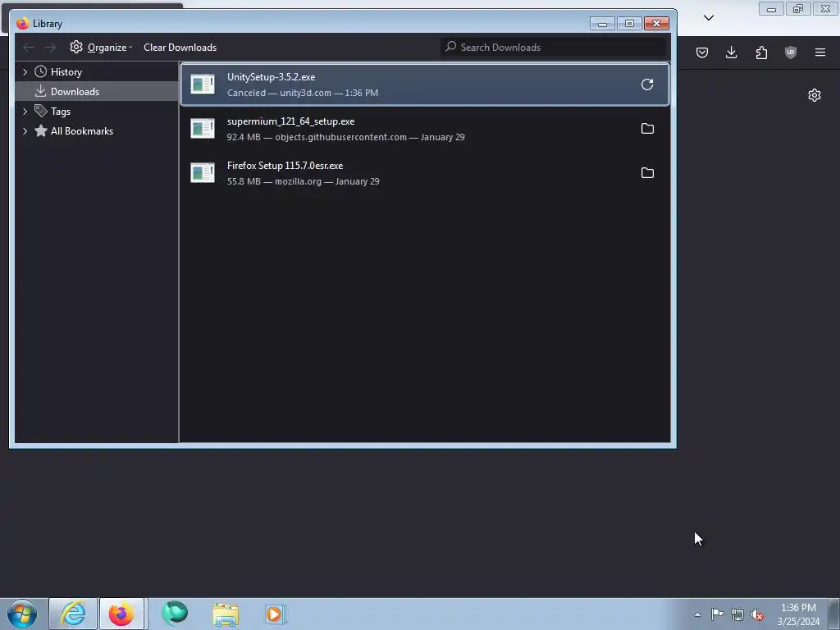Open the Windows Start menu

click(22, 614)
